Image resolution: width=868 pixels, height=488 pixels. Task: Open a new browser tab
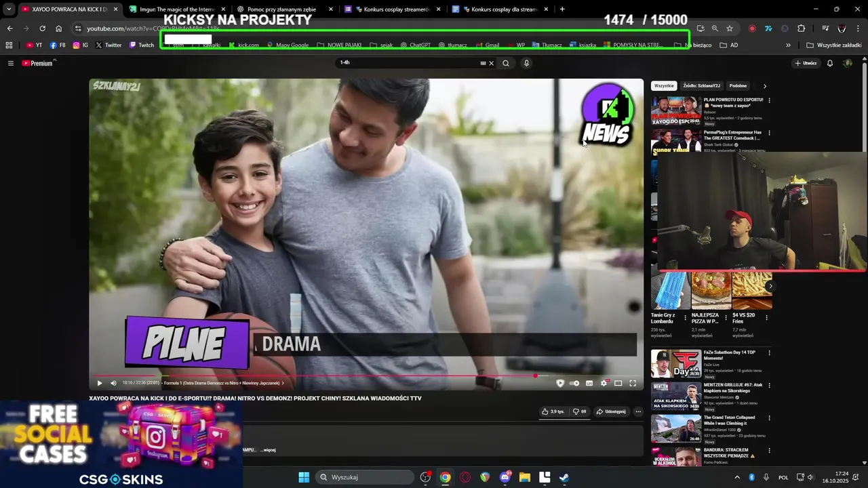point(562,9)
